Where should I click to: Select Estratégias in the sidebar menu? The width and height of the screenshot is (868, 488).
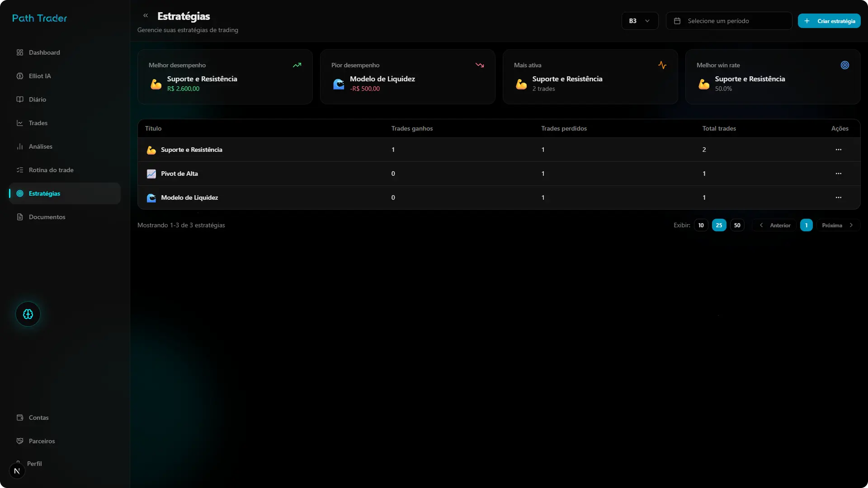(45, 193)
